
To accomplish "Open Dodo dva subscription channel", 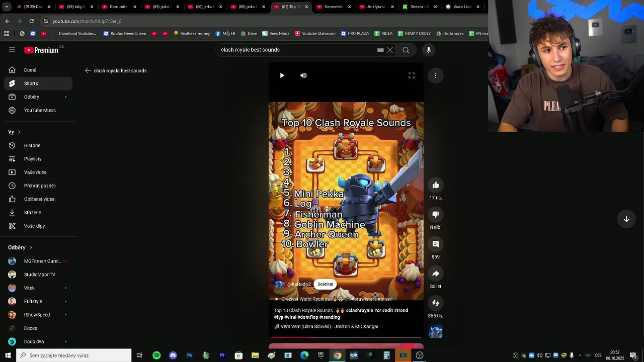I will 38,341.
